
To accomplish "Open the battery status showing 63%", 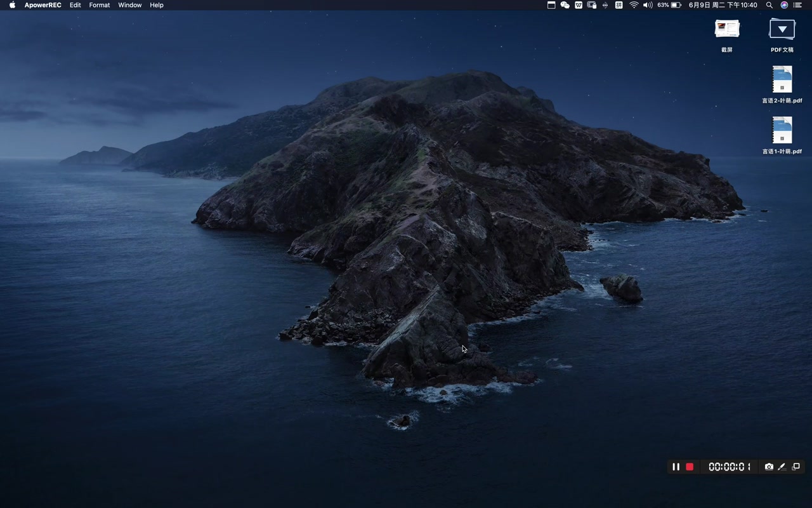I will 669,5.
